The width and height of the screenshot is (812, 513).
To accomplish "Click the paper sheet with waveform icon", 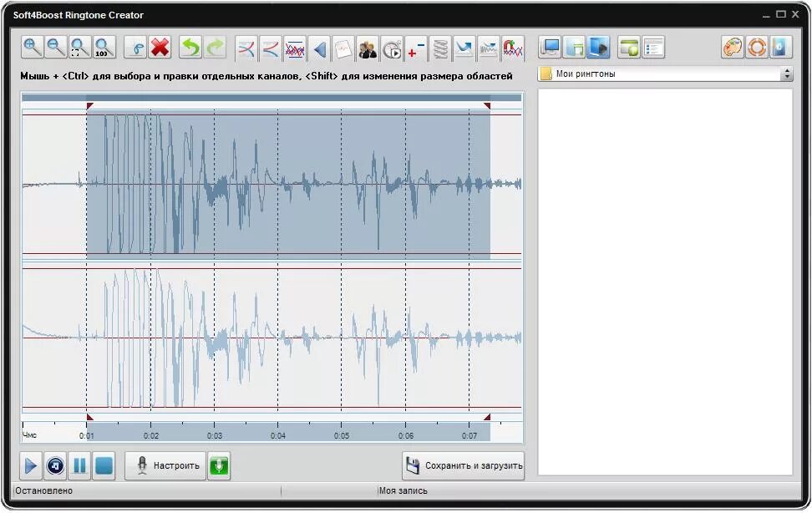I will pos(344,48).
